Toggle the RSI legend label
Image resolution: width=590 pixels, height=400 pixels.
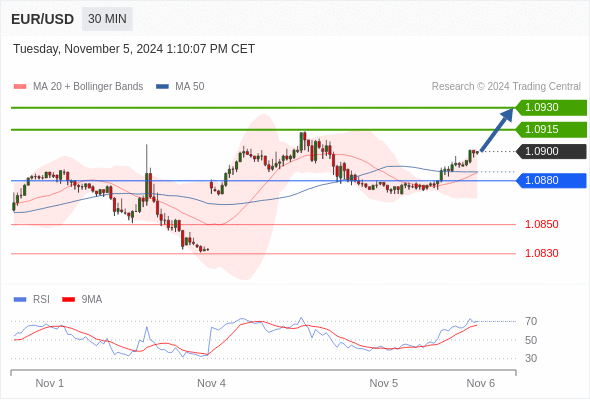click(41, 300)
